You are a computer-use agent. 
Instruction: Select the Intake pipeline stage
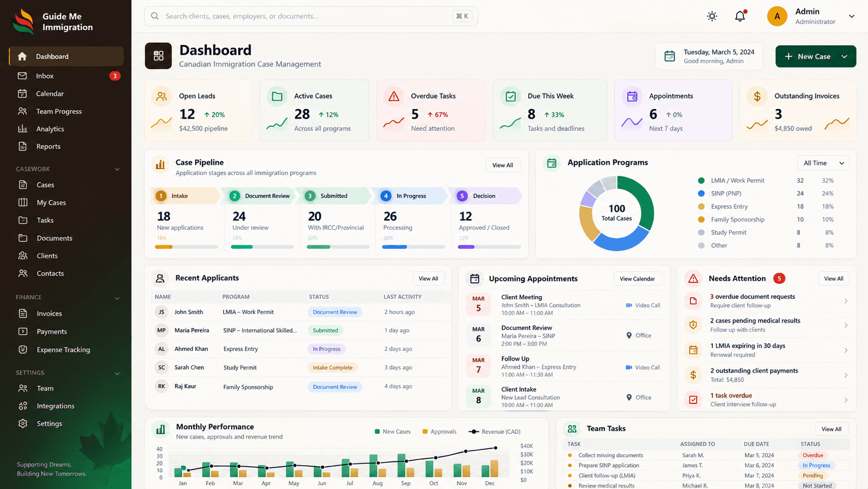pyautogui.click(x=185, y=196)
